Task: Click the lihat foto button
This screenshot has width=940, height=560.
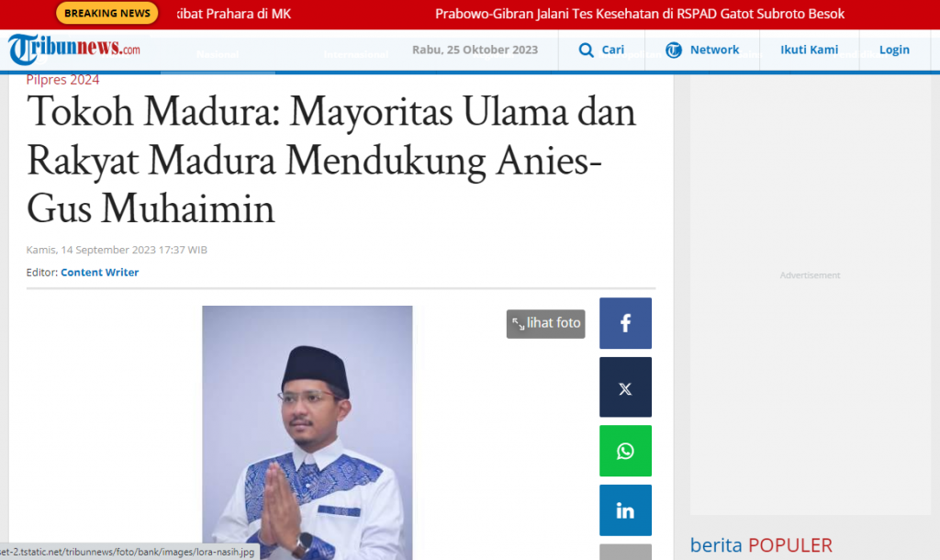Action: click(545, 324)
